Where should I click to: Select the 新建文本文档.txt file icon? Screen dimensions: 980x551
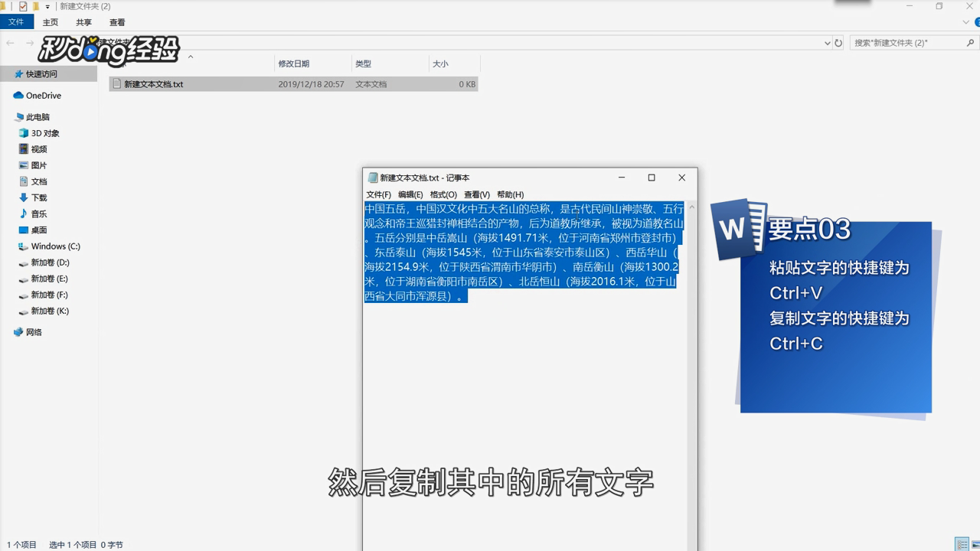tap(116, 83)
